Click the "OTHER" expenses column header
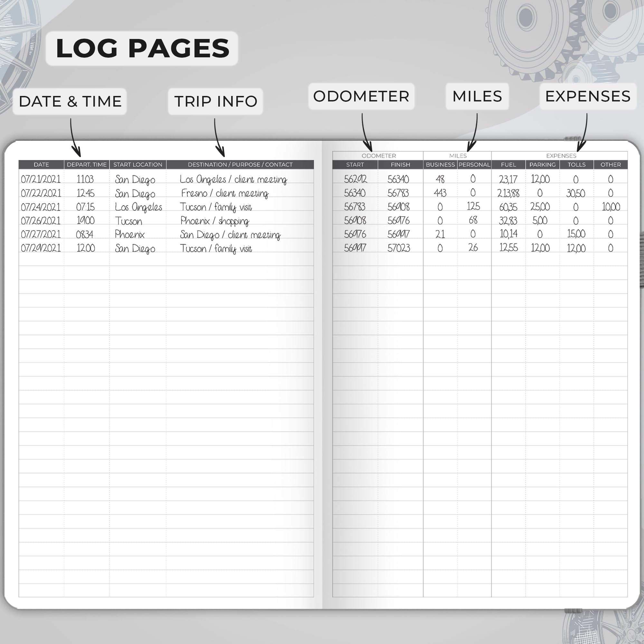 point(610,165)
